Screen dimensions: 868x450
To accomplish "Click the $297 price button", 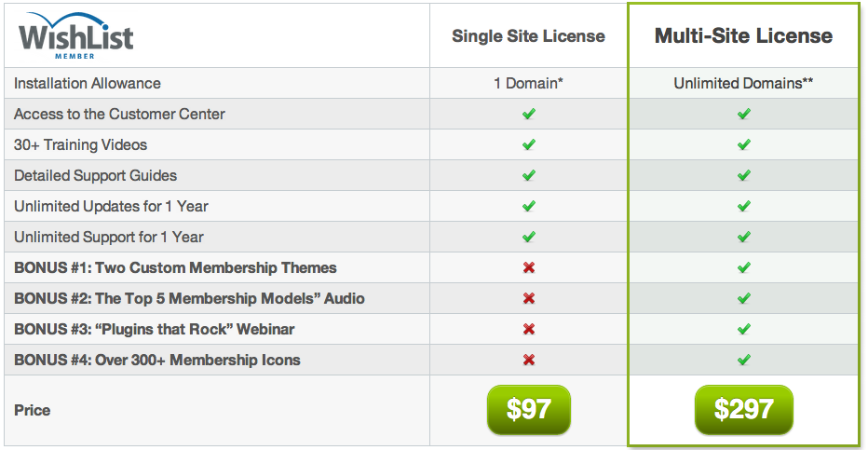I will click(x=743, y=410).
